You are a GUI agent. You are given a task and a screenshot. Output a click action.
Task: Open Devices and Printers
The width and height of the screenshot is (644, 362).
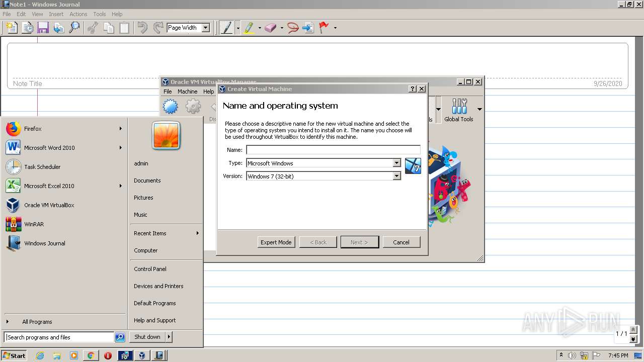[x=158, y=286]
